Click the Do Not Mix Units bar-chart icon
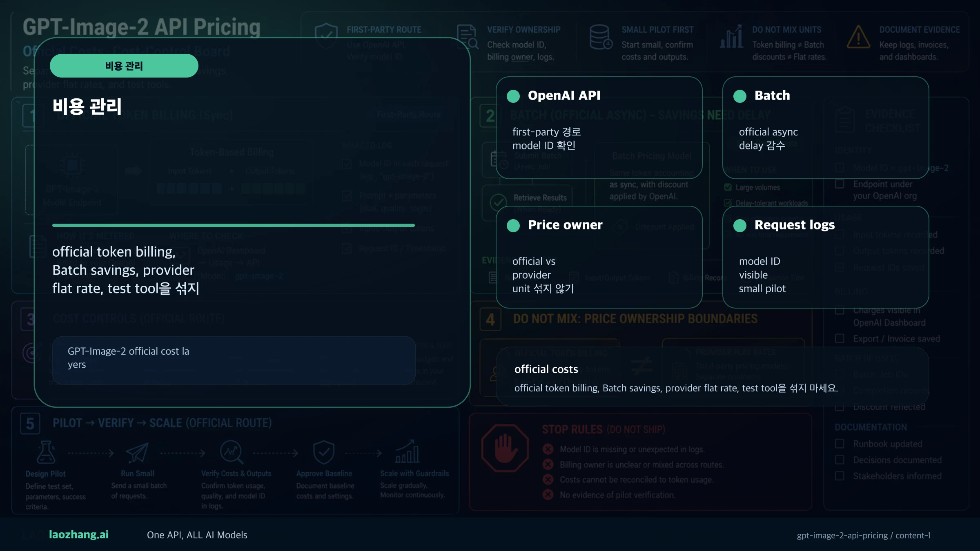 [x=731, y=37]
